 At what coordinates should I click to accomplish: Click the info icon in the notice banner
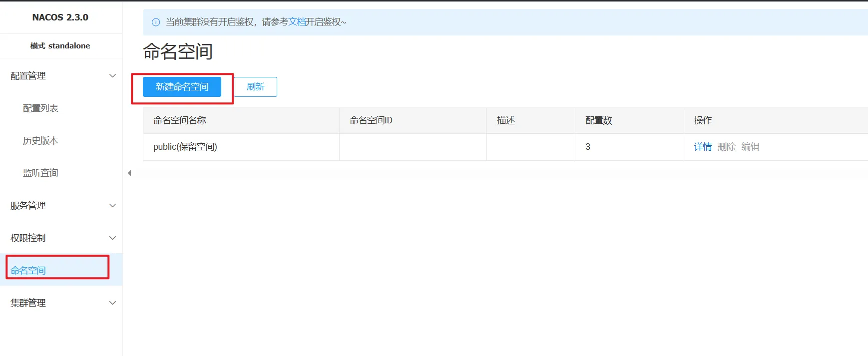(156, 22)
